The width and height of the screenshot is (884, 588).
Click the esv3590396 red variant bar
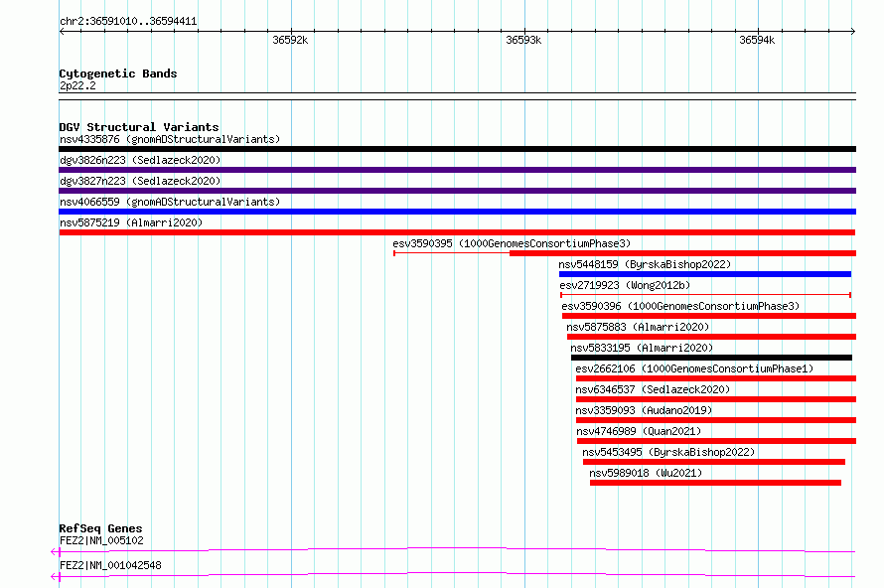tap(708, 316)
